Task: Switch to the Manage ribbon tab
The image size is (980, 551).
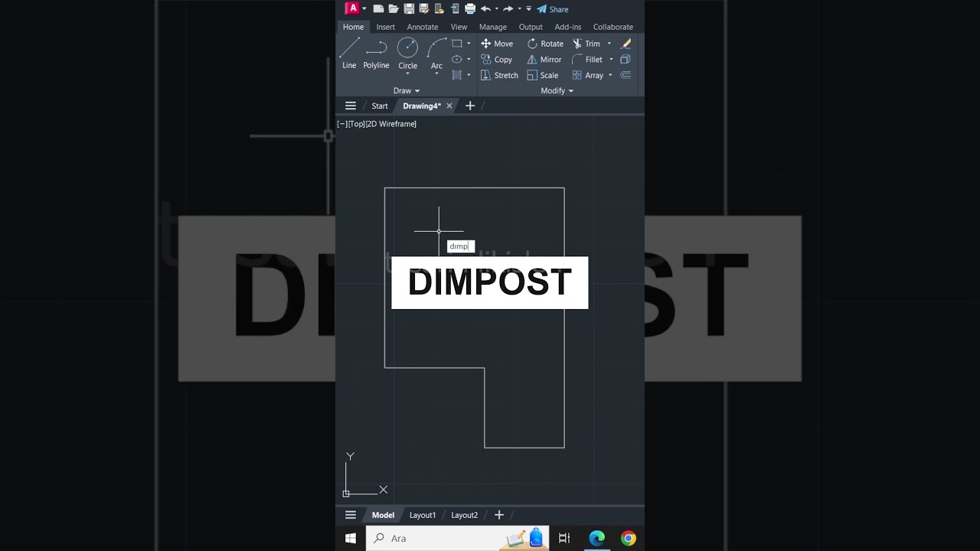Action: pos(493,27)
